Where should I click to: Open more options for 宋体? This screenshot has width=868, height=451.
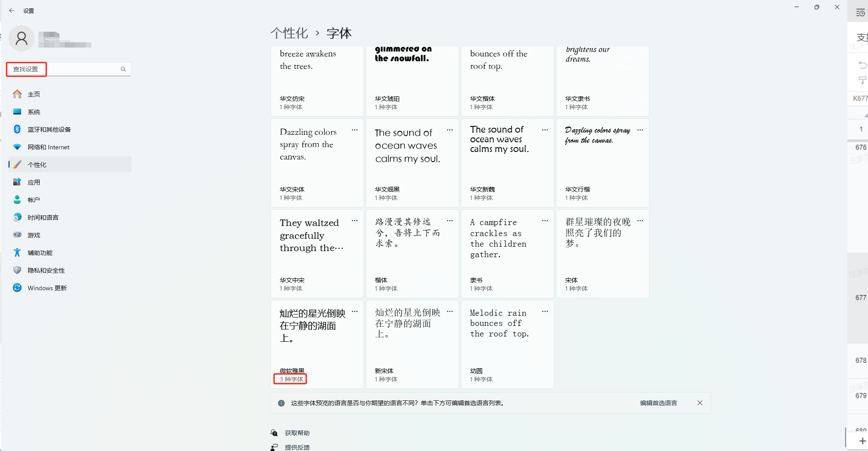pyautogui.click(x=640, y=221)
